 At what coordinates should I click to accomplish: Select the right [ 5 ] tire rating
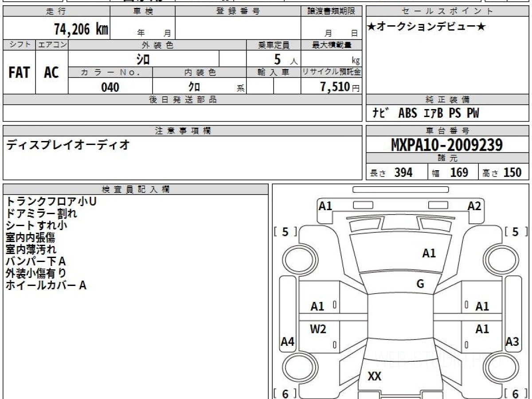tap(515, 232)
